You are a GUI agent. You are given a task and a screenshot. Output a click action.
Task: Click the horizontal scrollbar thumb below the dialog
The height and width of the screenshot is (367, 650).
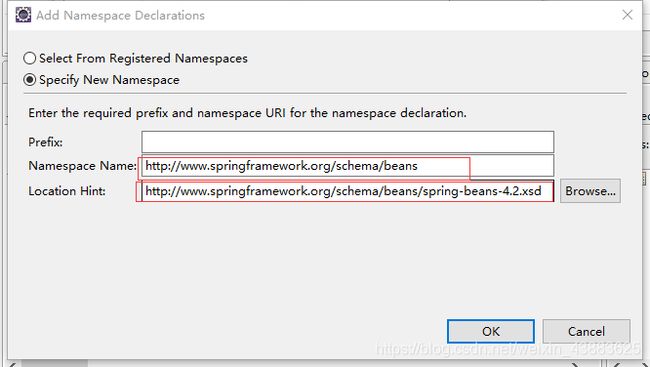(x=54, y=364)
